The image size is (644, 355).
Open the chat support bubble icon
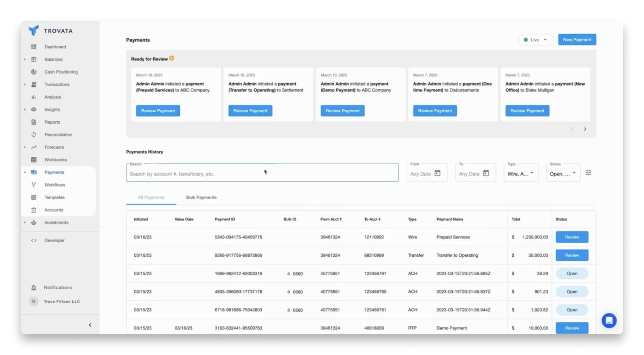click(609, 321)
